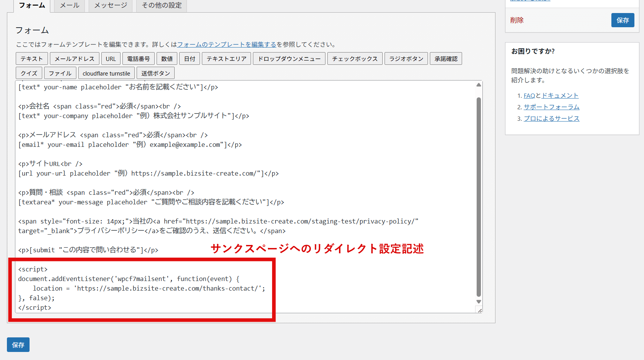Click the URL tag generator button

pos(111,59)
